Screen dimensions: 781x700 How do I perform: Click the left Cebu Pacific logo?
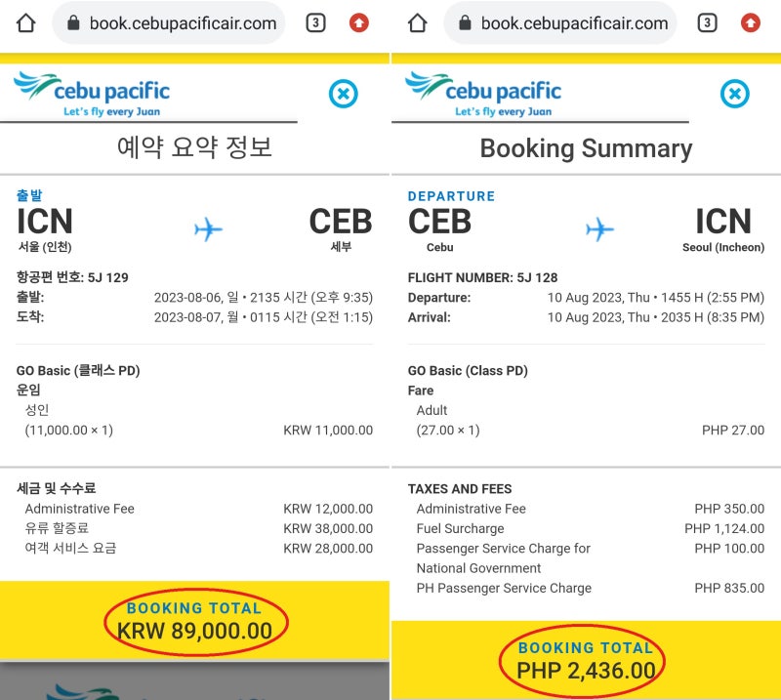(x=92, y=94)
